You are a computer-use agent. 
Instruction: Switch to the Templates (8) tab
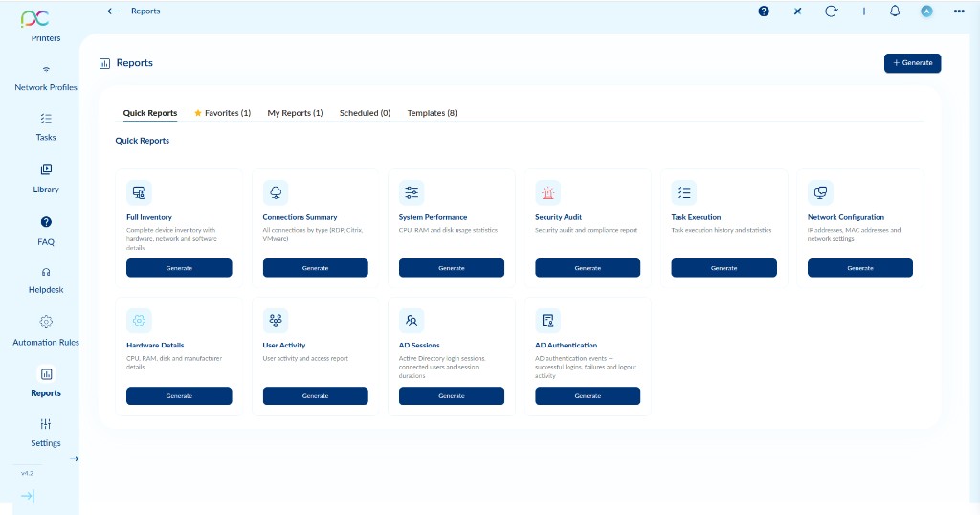point(432,113)
